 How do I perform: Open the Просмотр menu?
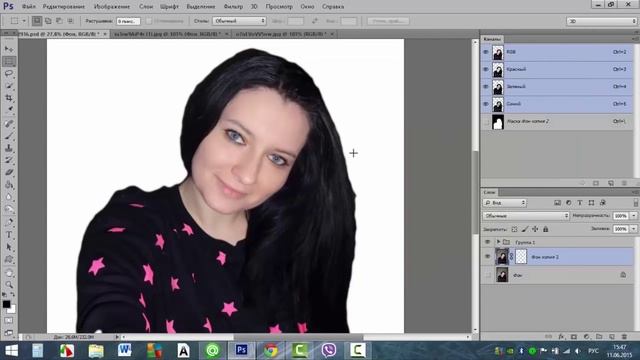coord(279,7)
